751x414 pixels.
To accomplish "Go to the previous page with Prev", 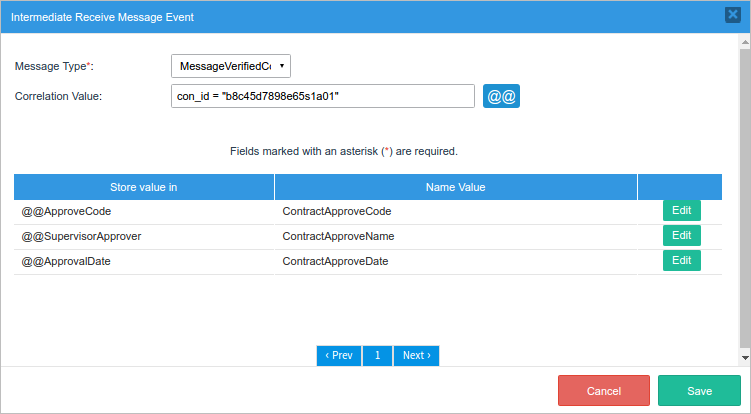I will tap(339, 356).
